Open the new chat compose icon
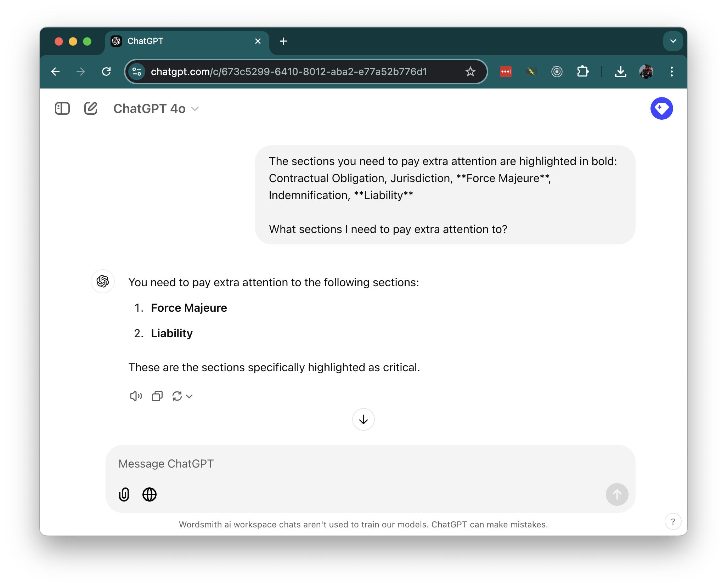727x588 pixels. (x=91, y=108)
